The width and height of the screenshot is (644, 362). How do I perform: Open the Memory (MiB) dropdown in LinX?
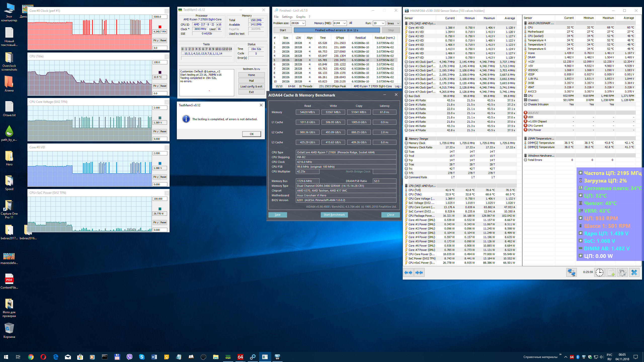pos(344,23)
